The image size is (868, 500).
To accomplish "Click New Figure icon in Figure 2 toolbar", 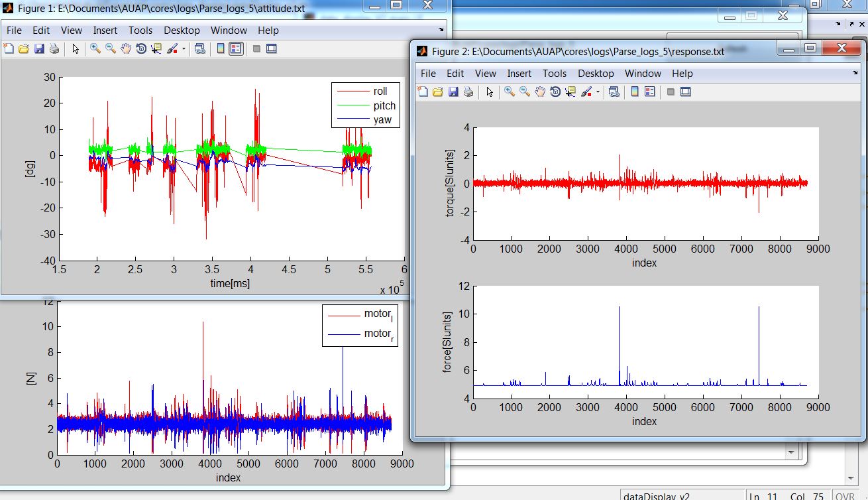I will (x=422, y=92).
